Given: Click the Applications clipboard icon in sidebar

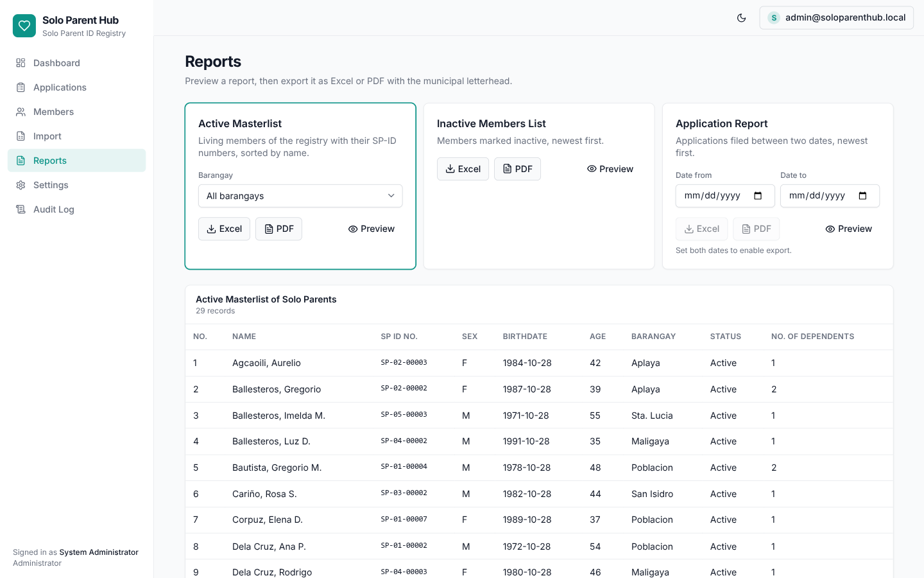Looking at the screenshot, I should click(x=21, y=87).
